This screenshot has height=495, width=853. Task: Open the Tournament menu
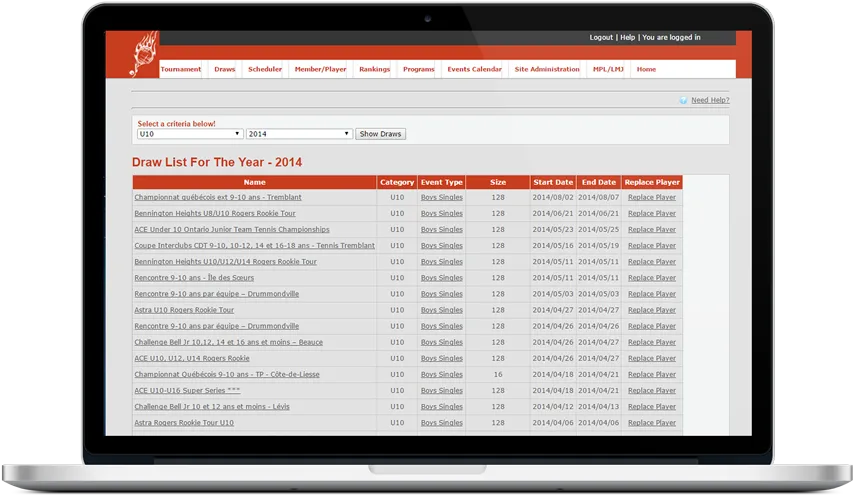(x=181, y=69)
